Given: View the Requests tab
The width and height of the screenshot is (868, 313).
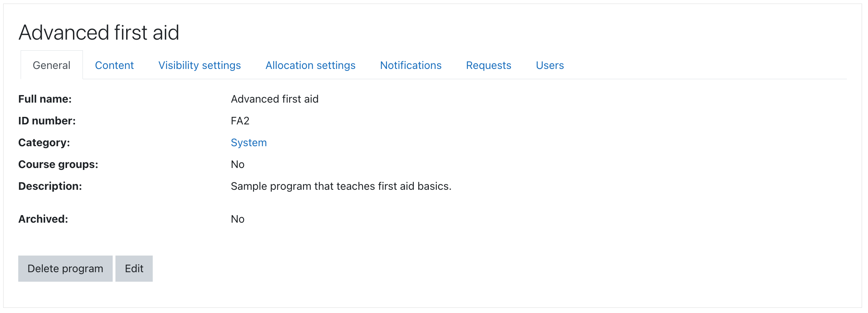Looking at the screenshot, I should [x=488, y=65].
